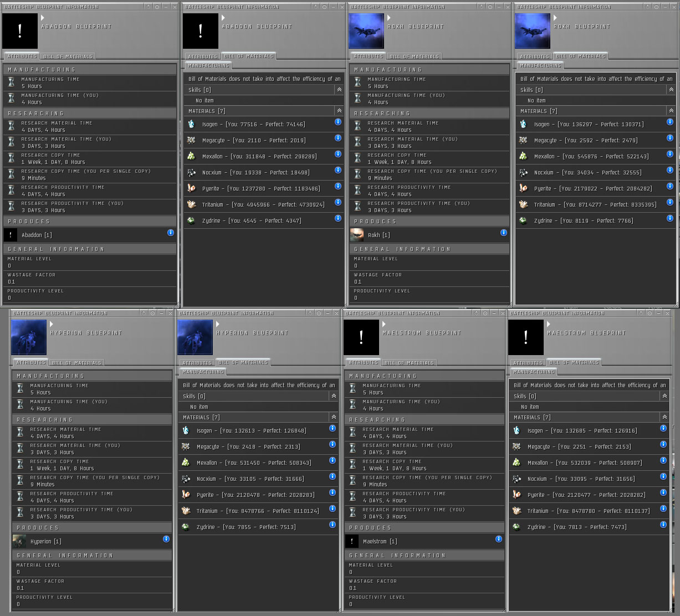Screen dimensions: 680x616
Task: Click Abaddon blueprint placeholder image in attributes window
Action: tap(20, 31)
